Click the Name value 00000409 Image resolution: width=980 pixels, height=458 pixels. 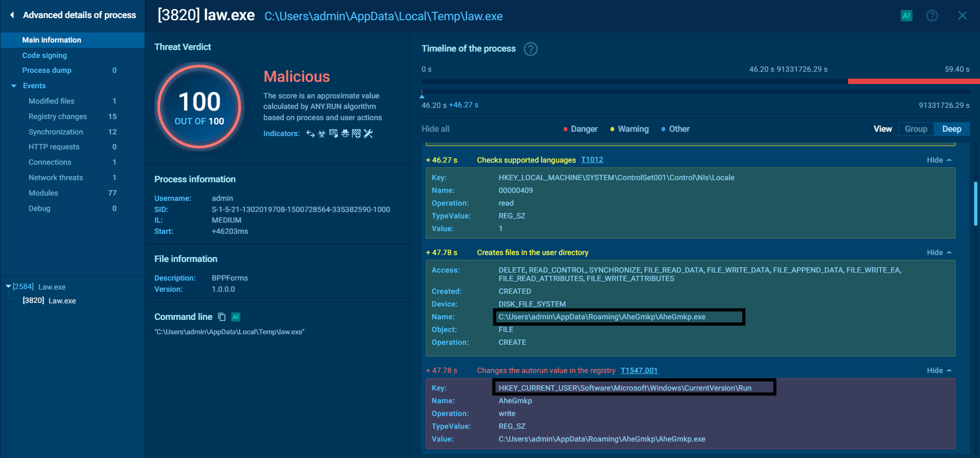pos(516,190)
